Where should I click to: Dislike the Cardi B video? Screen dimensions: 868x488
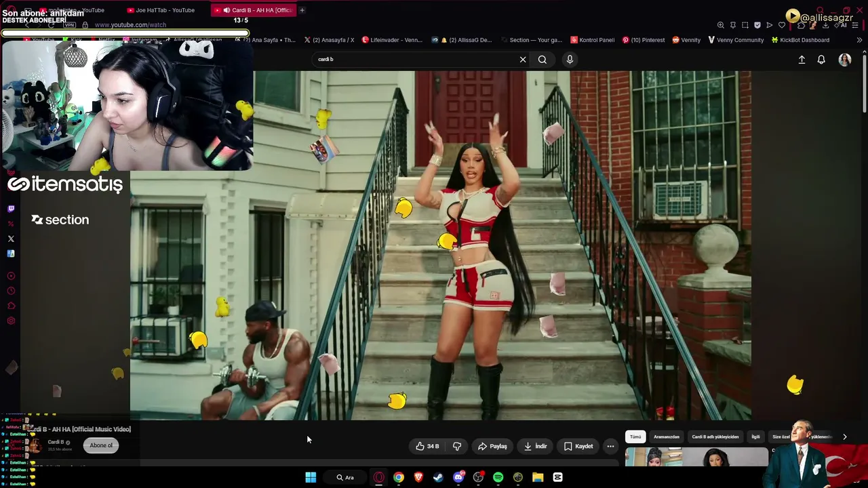[457, 446]
